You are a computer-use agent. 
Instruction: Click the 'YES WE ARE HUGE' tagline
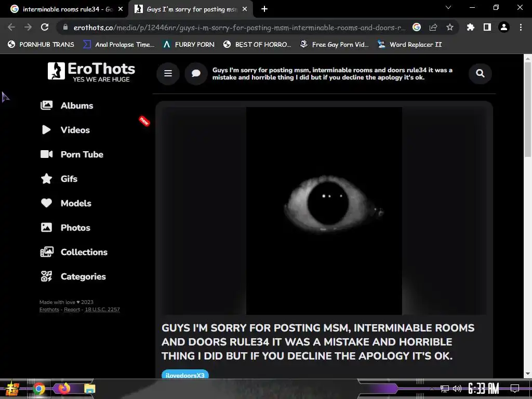101,79
